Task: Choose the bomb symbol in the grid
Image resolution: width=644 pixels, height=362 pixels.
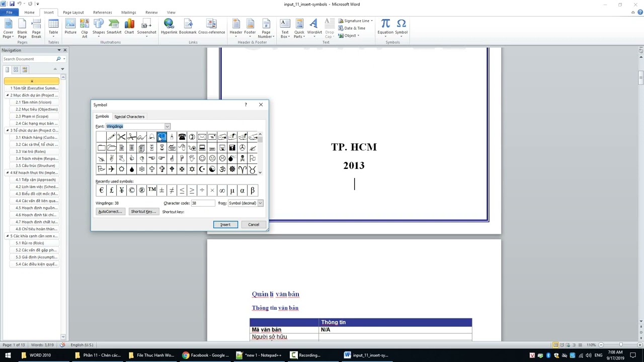Action: click(232, 158)
